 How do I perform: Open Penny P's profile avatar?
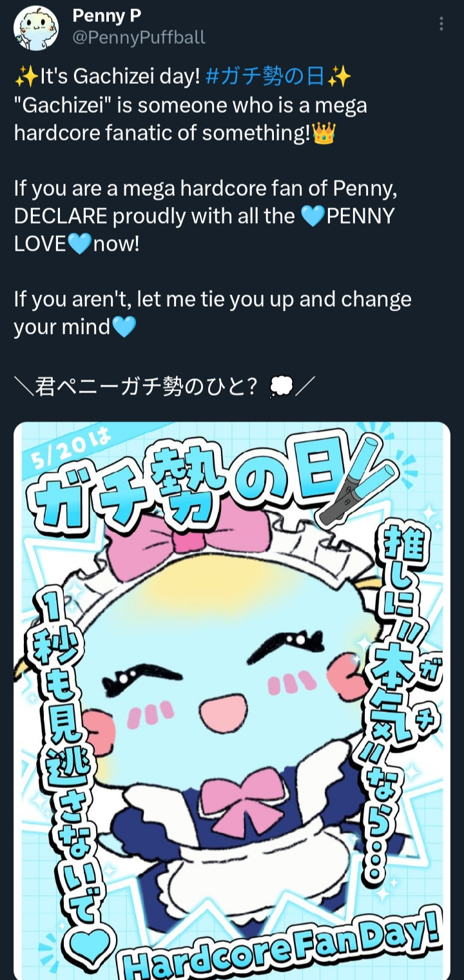coord(36,28)
